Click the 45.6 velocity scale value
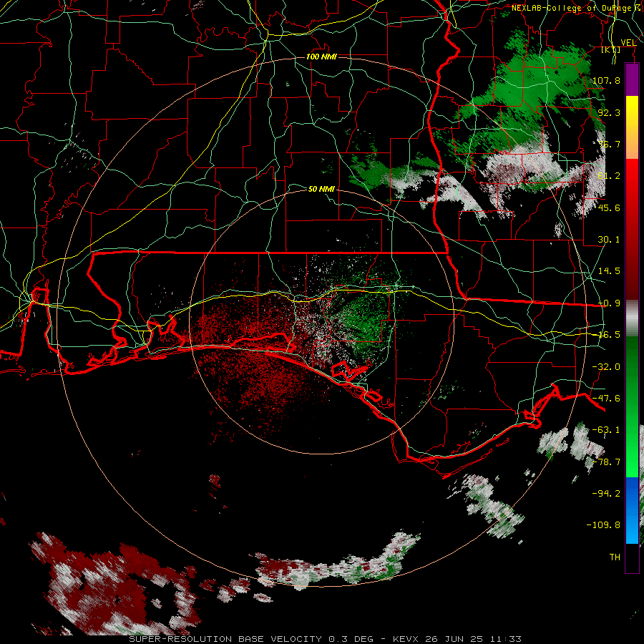 click(x=609, y=208)
